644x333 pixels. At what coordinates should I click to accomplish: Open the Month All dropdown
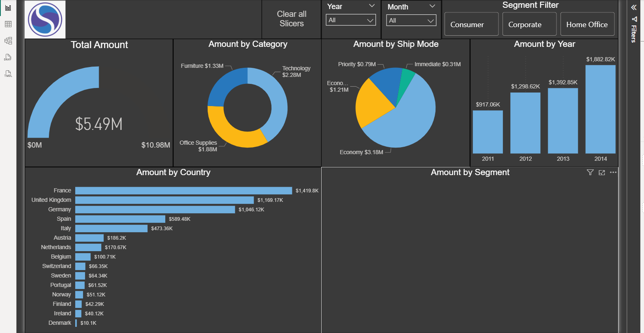coord(411,21)
